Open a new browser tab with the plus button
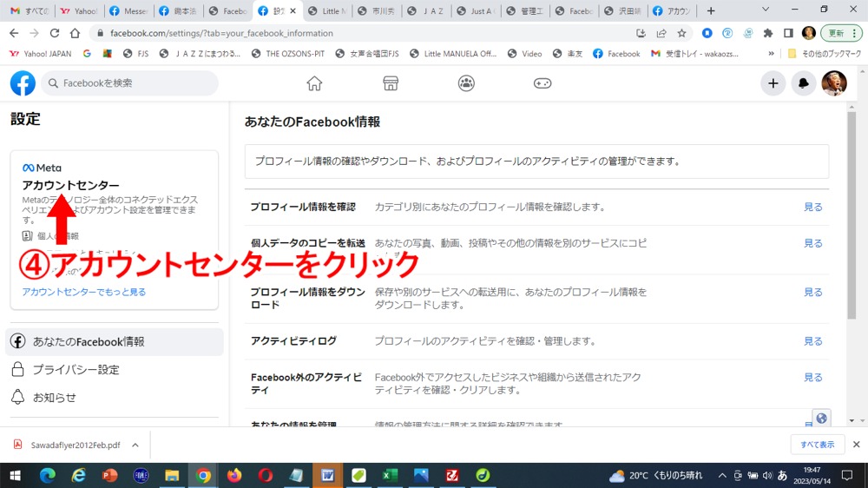 711,10
